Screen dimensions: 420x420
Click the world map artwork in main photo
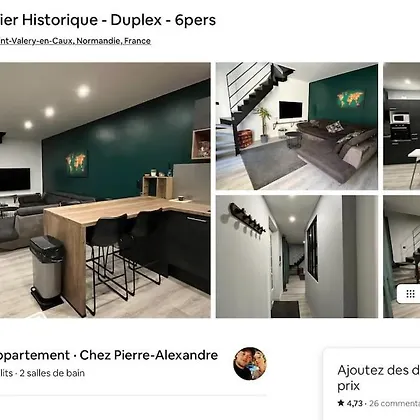click(x=77, y=163)
